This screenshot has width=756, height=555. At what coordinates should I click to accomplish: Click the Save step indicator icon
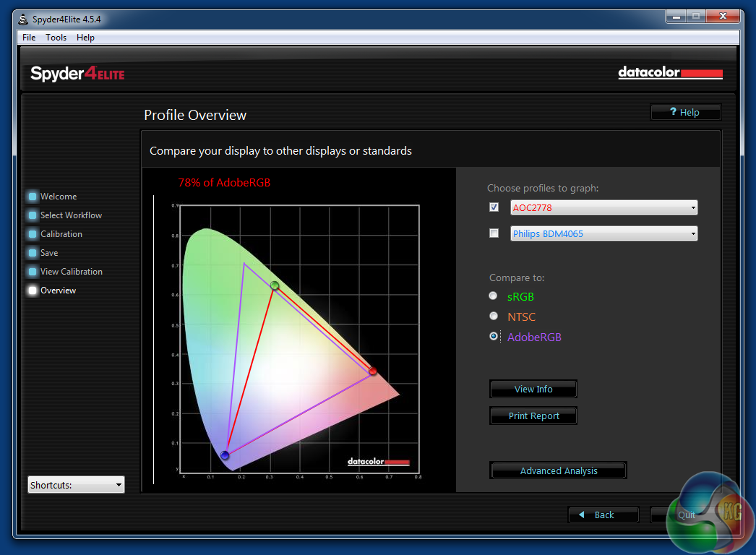pos(32,253)
